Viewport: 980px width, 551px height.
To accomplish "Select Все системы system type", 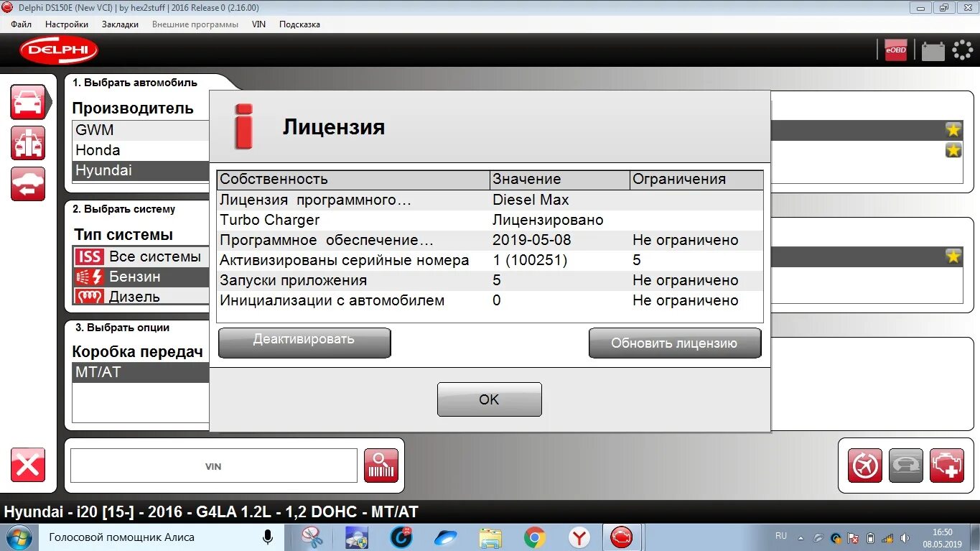I will [141, 256].
